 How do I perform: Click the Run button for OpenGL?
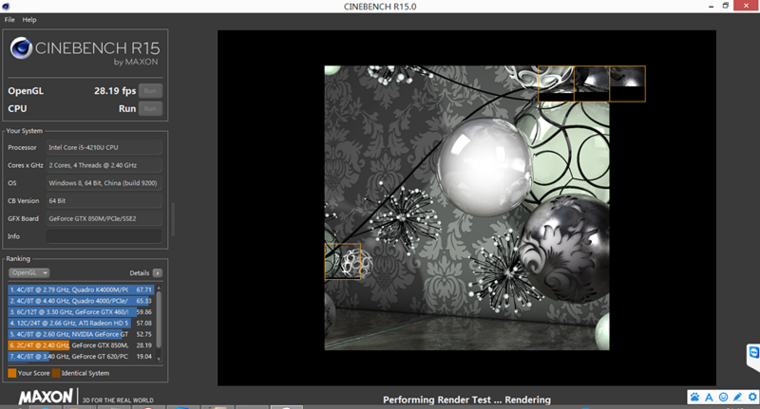150,91
